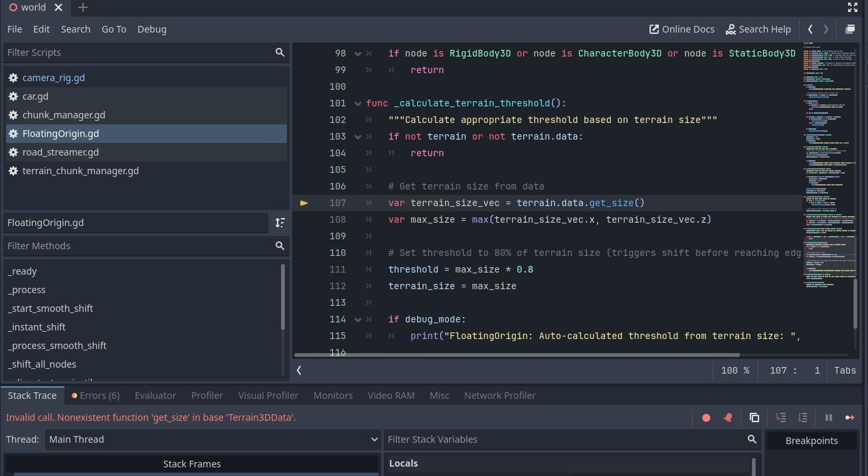Image resolution: width=868 pixels, height=476 pixels.
Task: Open Online Docs link
Action: pyautogui.click(x=681, y=29)
